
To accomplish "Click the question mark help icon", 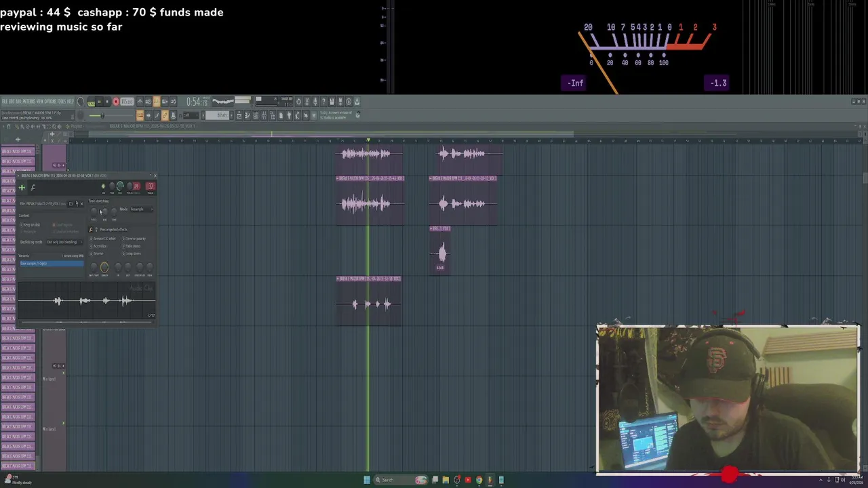I will 324,101.
